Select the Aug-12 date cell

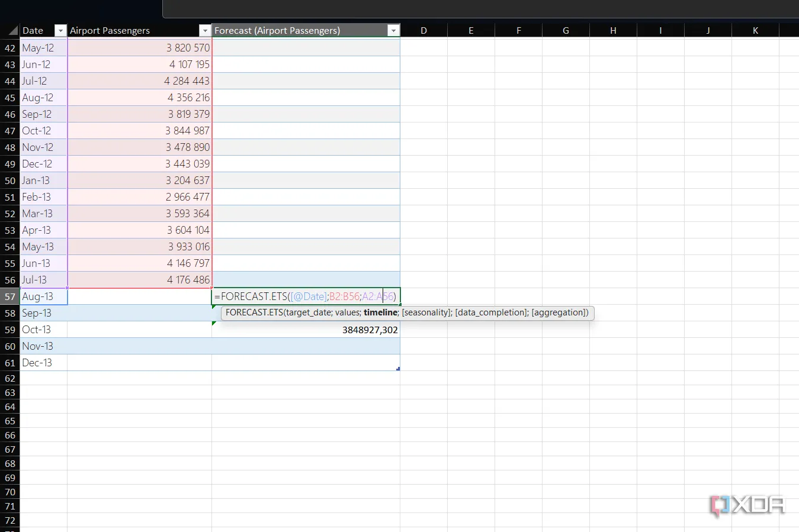(x=44, y=98)
